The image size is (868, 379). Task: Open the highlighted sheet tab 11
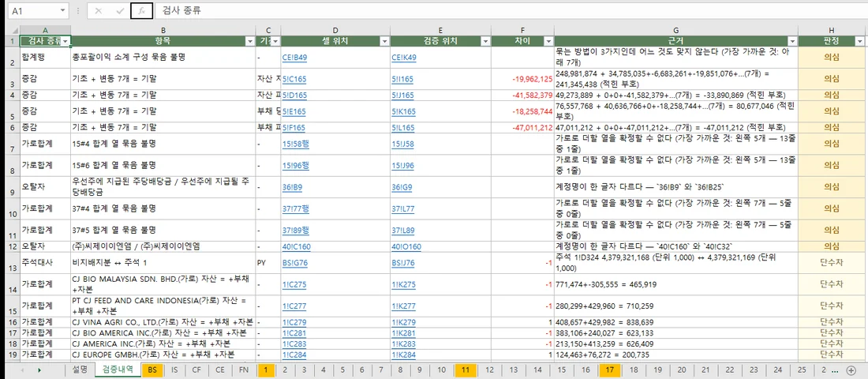click(x=465, y=370)
